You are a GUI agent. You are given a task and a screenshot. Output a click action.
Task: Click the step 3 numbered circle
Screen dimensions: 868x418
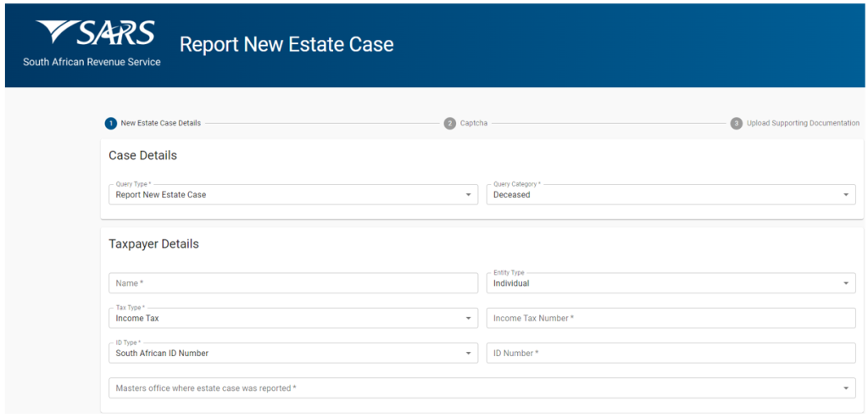(737, 123)
